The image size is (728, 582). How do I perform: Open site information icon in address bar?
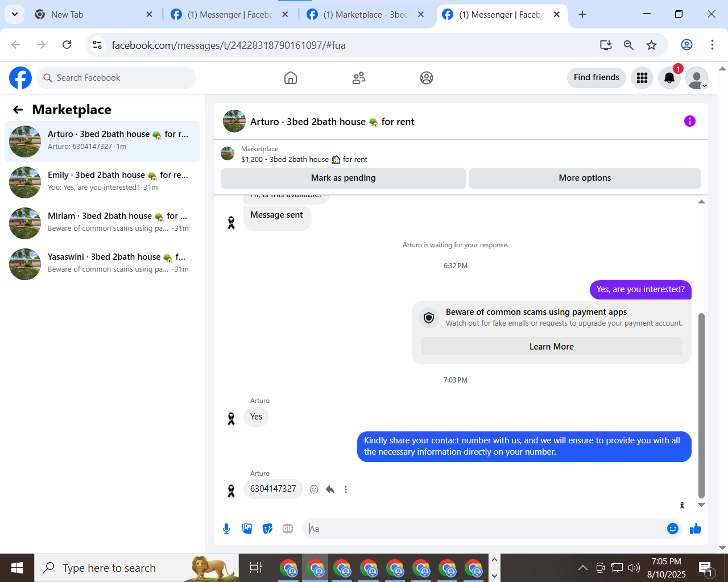97,45
